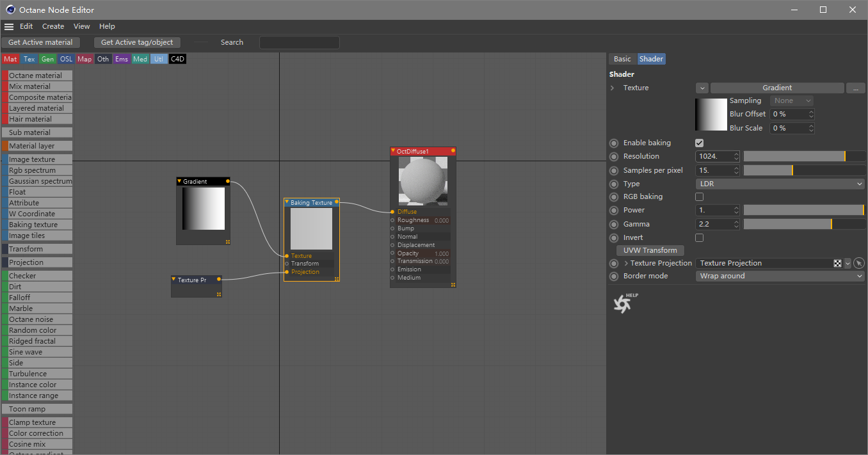Click the OctDiffuse1 Displacement input port
Image resolution: width=868 pixels, height=455 pixels.
click(392, 245)
